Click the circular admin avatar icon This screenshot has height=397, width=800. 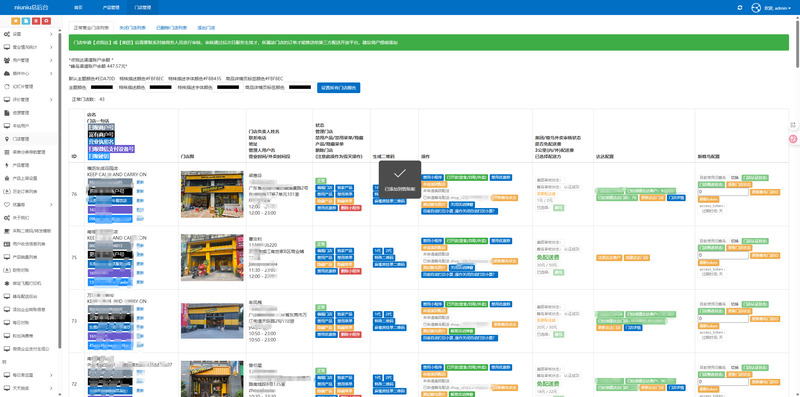click(x=756, y=8)
